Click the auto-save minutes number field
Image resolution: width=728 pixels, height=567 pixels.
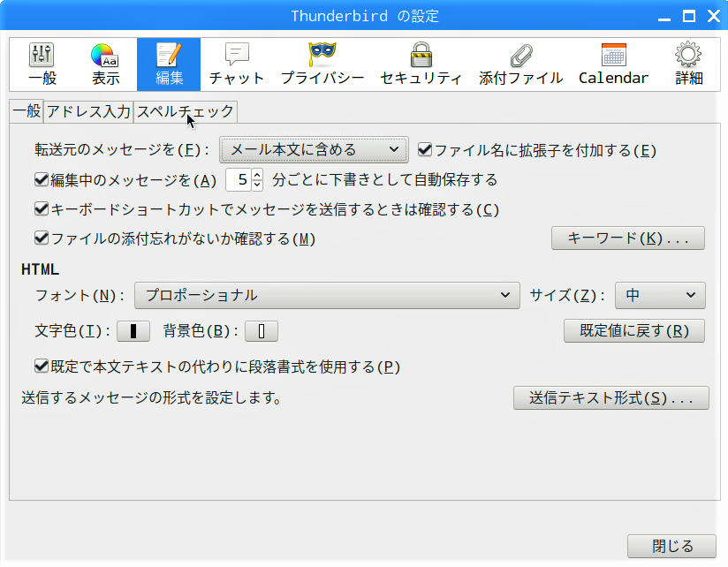click(239, 179)
